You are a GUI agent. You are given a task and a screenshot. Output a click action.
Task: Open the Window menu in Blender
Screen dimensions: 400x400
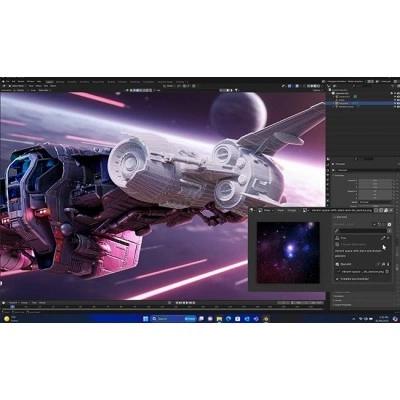30,81
